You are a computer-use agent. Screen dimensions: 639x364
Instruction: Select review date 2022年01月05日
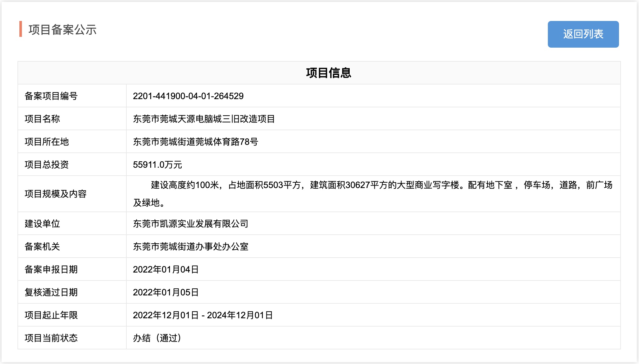166,292
